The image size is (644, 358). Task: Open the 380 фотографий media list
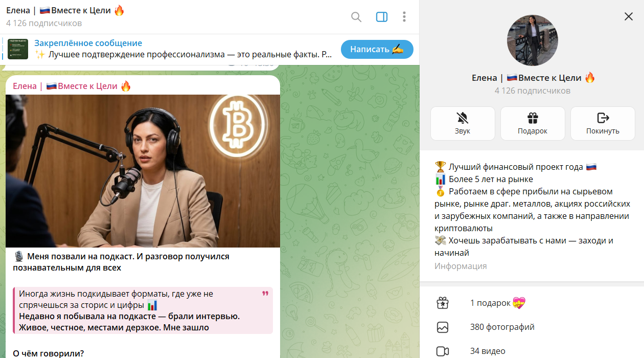(532, 327)
